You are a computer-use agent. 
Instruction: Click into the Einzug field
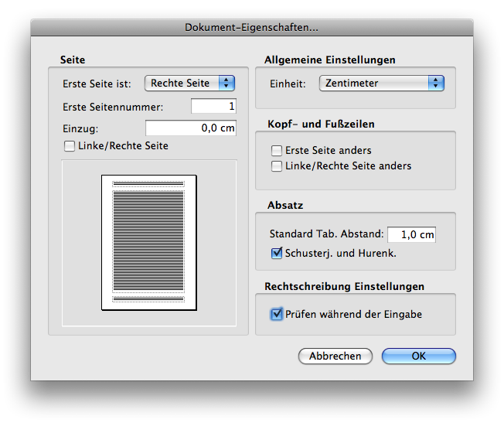(190, 128)
